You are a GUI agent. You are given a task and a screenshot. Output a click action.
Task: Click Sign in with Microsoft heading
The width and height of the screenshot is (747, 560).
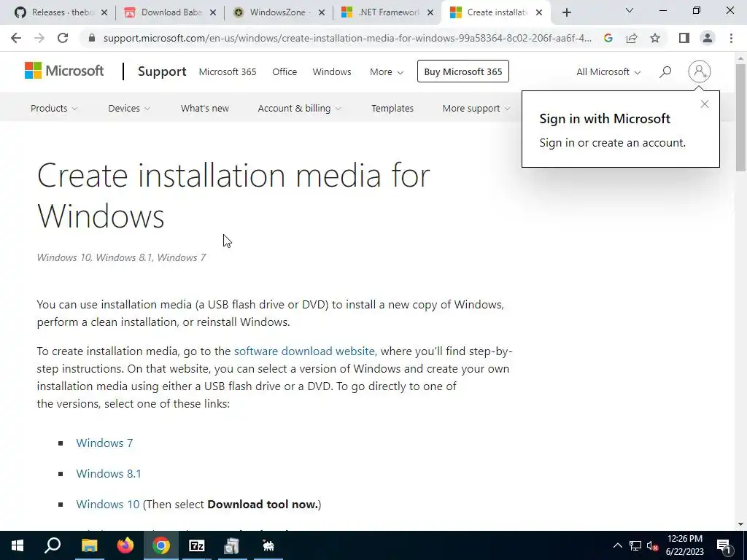click(605, 119)
